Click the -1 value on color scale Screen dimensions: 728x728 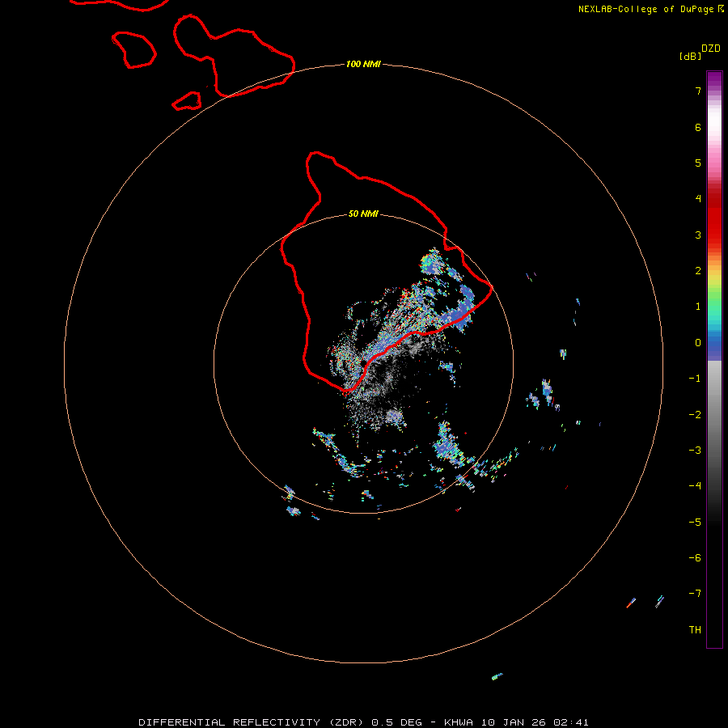pos(695,379)
